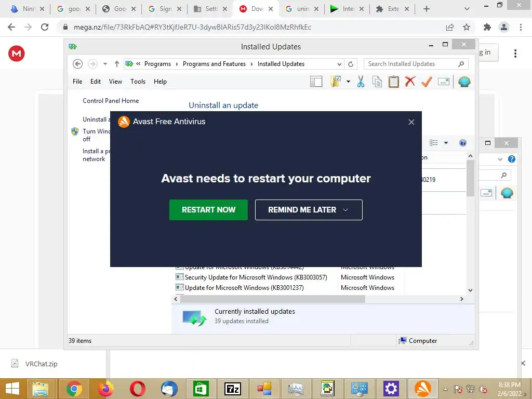Open Chrome extensions puzzle icon in toolbar
The height and width of the screenshot is (399, 532).
[487, 27]
